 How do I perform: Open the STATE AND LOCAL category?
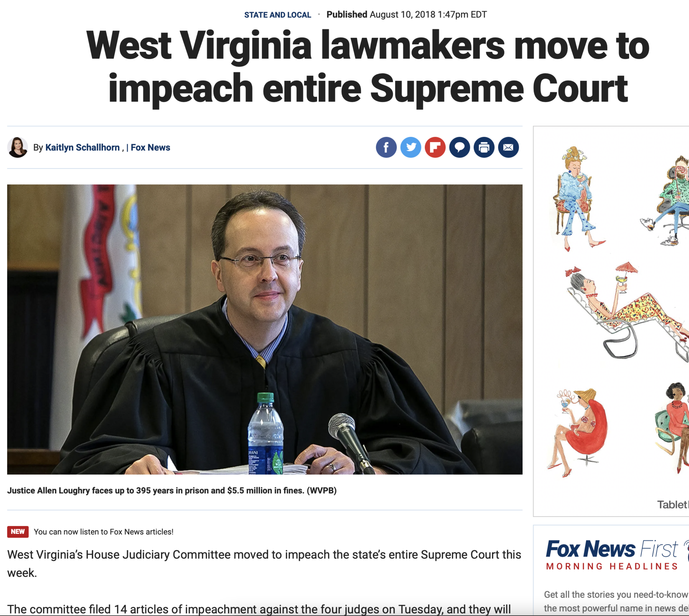277,15
